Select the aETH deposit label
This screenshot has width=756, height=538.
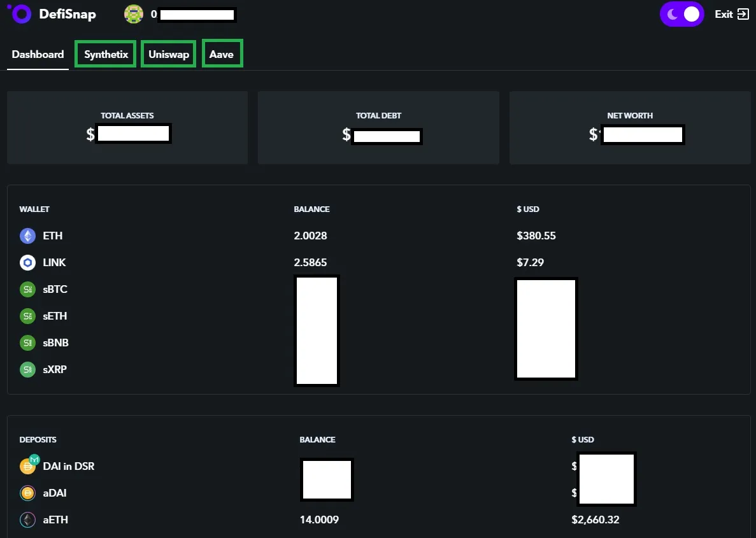55,520
